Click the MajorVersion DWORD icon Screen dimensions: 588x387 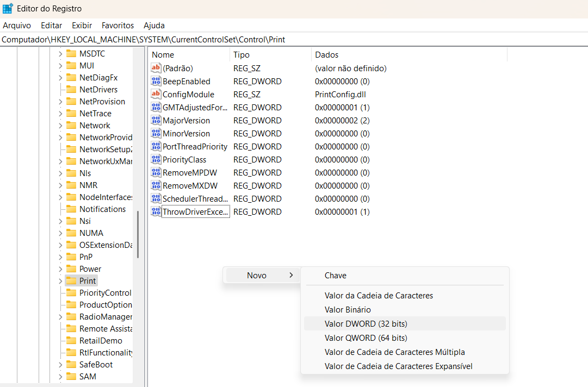click(156, 121)
